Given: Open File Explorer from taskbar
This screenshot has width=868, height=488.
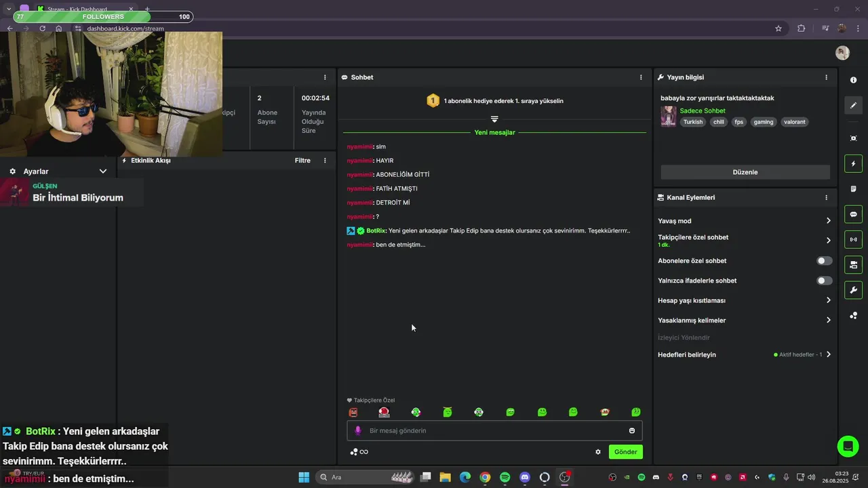Looking at the screenshot, I should (x=446, y=477).
